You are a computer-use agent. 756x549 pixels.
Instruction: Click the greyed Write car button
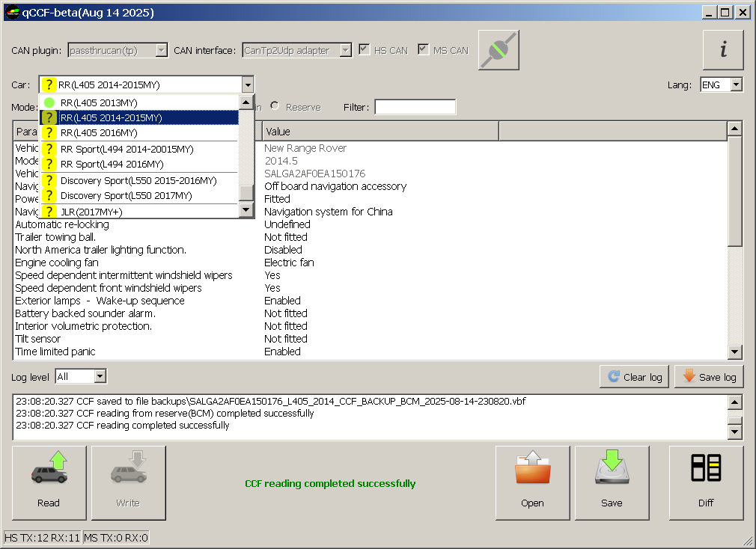click(128, 482)
